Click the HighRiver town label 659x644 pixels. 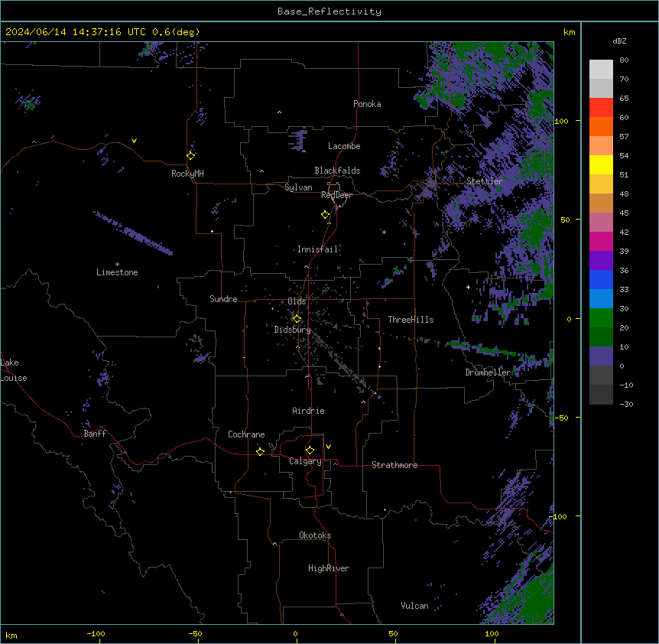click(329, 568)
